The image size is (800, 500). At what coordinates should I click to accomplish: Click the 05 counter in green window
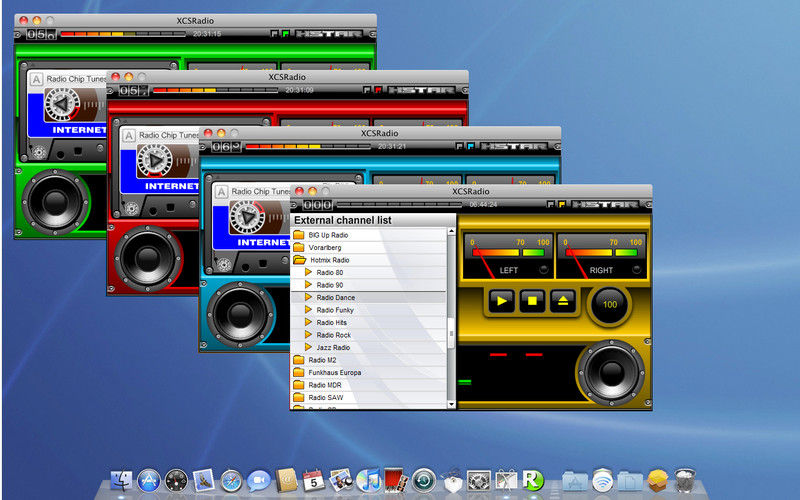point(41,34)
